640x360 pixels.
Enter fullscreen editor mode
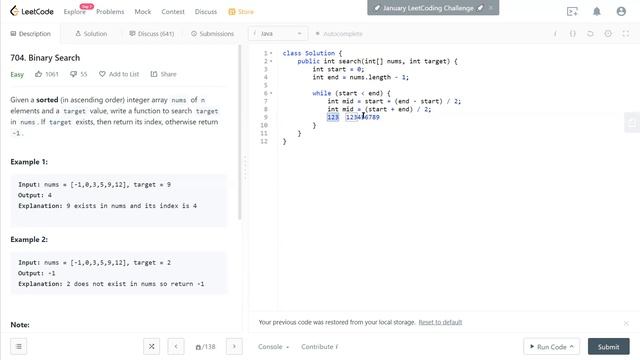[626, 34]
